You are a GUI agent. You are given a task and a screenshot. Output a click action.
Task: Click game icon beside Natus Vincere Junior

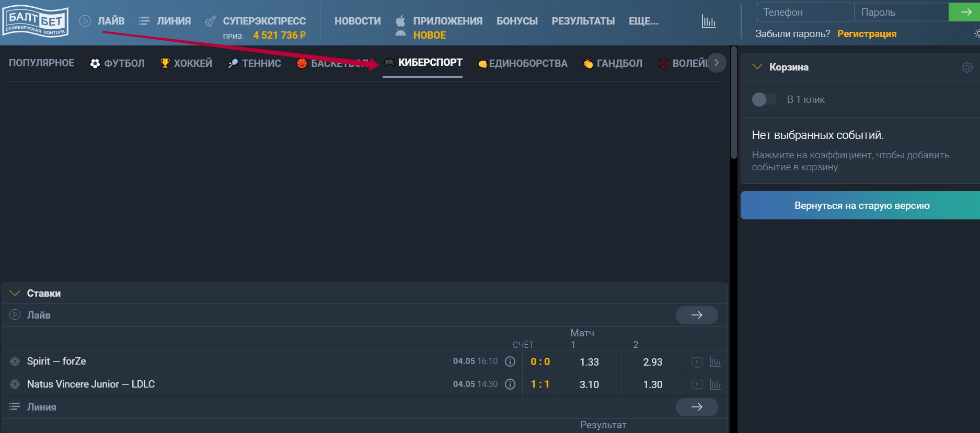coord(15,384)
